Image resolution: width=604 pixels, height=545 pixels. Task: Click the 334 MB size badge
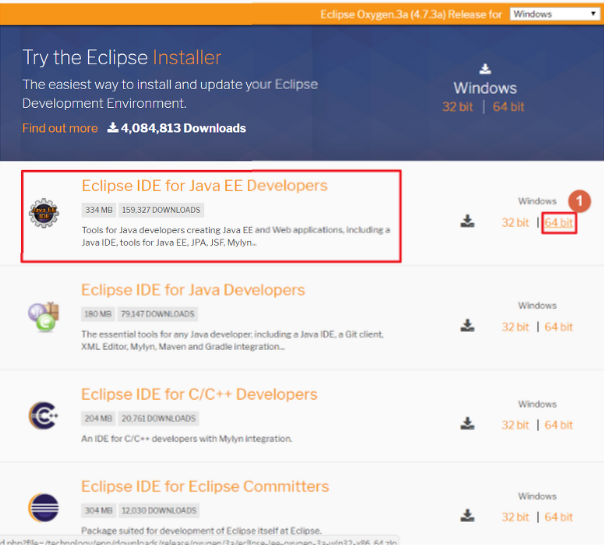(99, 210)
